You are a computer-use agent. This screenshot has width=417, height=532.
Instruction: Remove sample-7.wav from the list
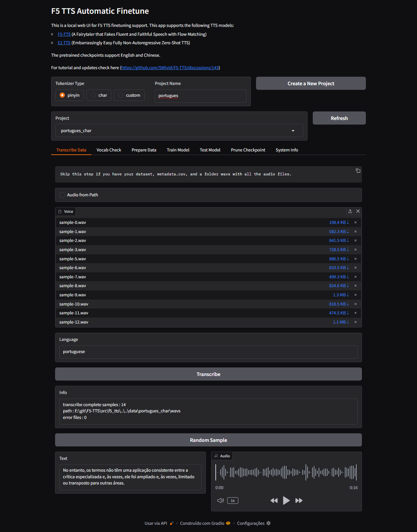click(x=355, y=277)
